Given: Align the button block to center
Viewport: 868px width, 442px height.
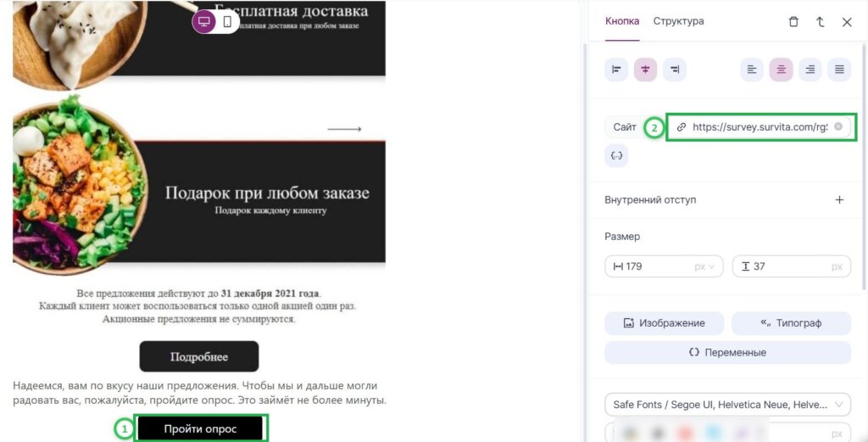Looking at the screenshot, I should (645, 70).
